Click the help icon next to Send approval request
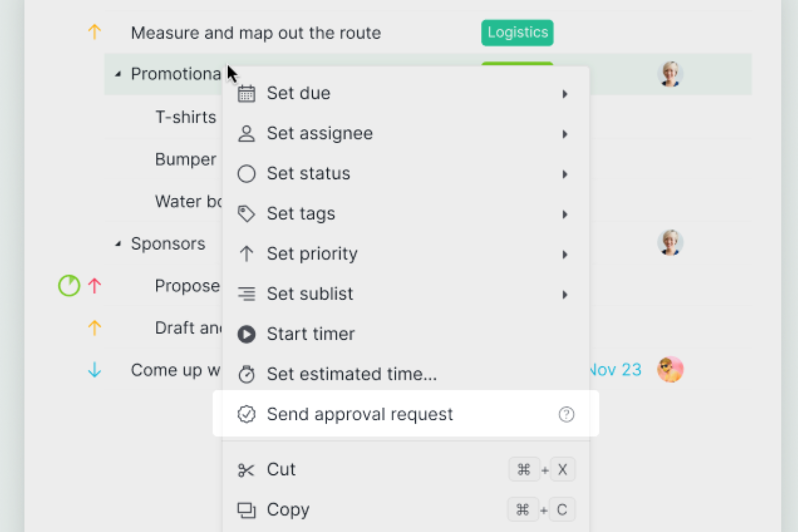The width and height of the screenshot is (798, 532). (x=566, y=414)
